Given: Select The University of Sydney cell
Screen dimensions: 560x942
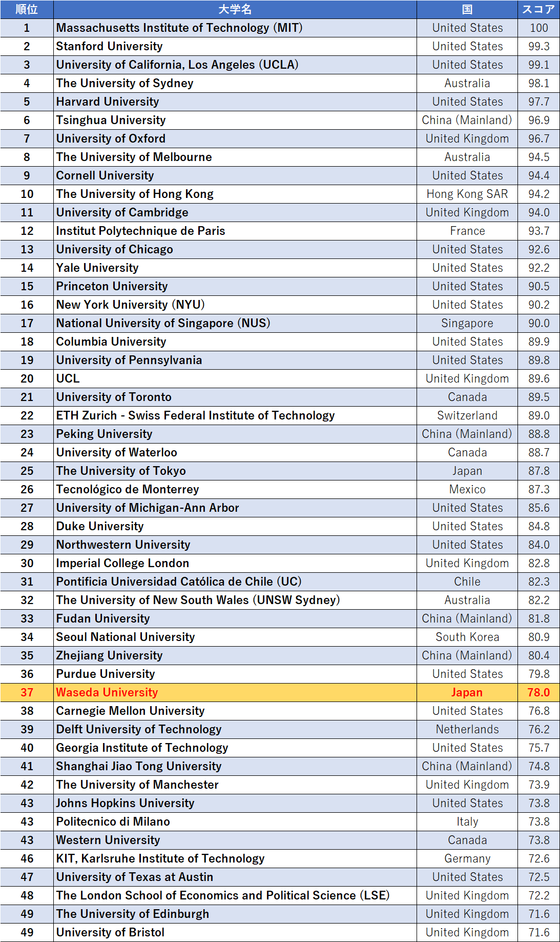Looking at the screenshot, I should point(235,83).
